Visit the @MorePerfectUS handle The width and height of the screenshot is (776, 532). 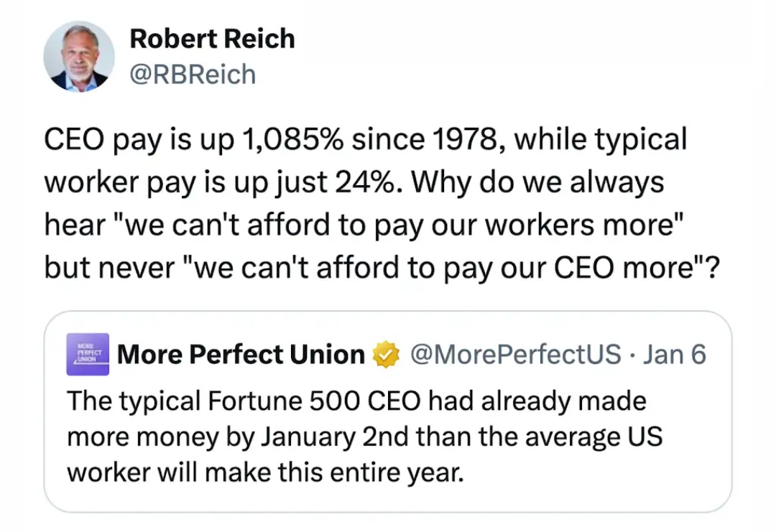point(516,355)
